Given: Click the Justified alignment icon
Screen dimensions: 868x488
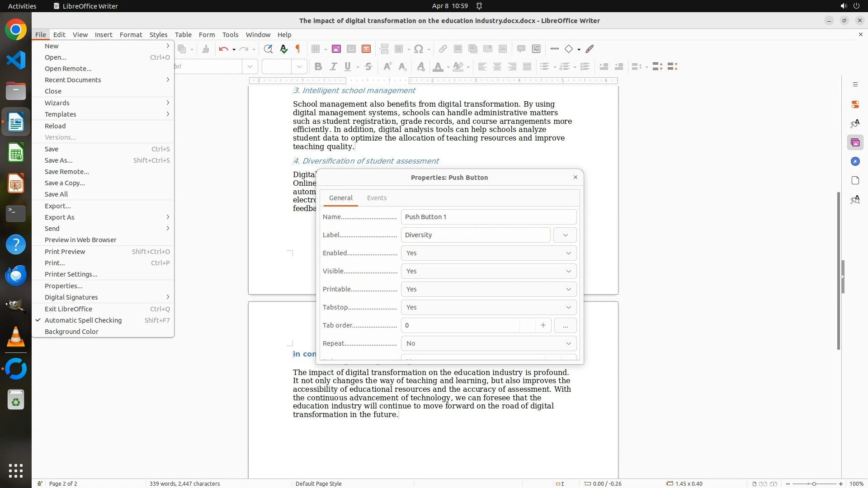Looking at the screenshot, I should tap(527, 66).
